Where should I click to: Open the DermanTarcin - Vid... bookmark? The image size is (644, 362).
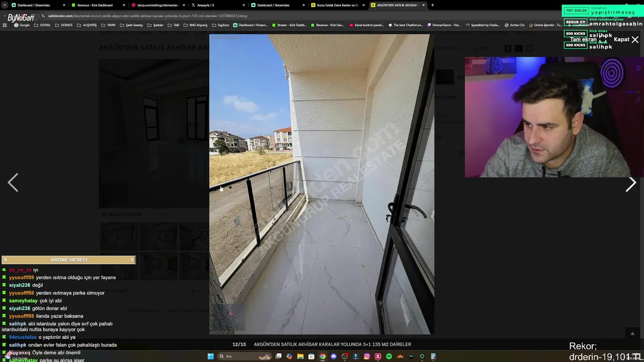coord(444,25)
